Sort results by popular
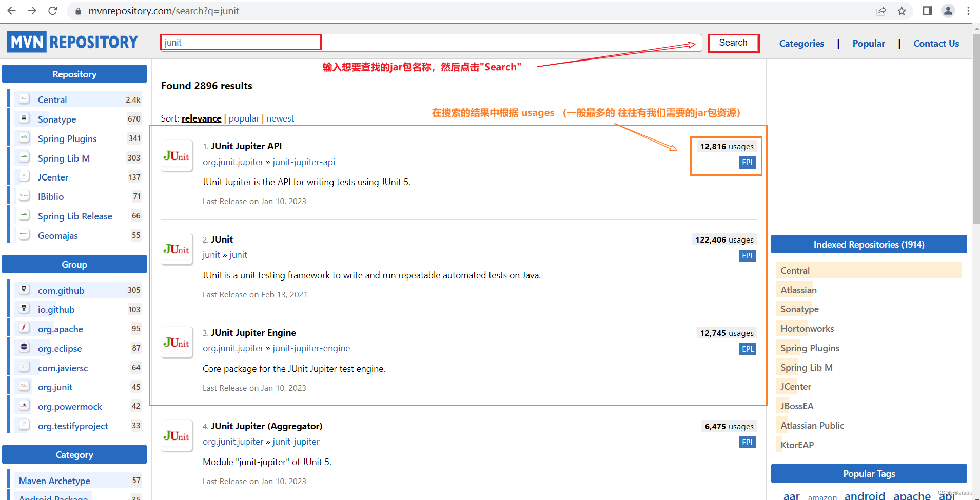The width and height of the screenshot is (980, 500). 244,118
